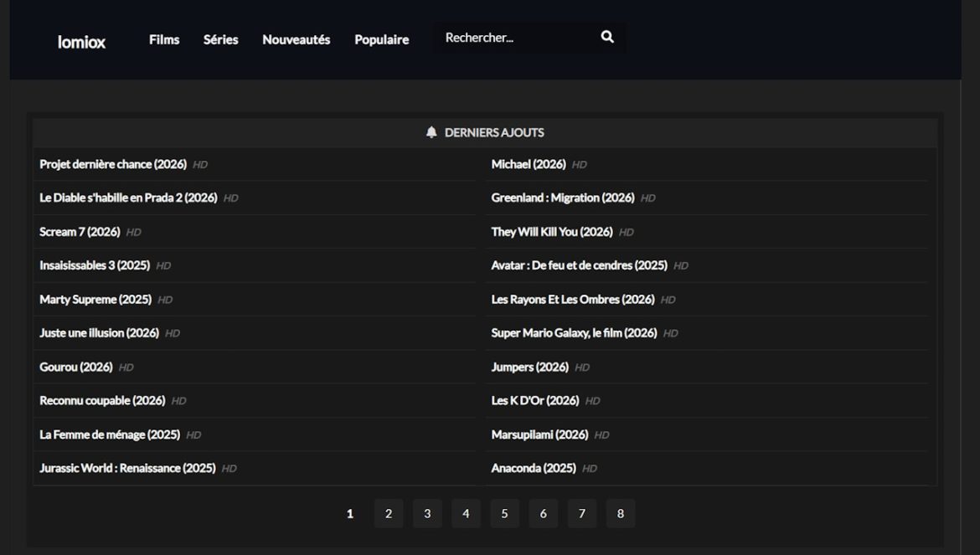
Task: Open Marty Supreme (2025)
Action: click(95, 299)
